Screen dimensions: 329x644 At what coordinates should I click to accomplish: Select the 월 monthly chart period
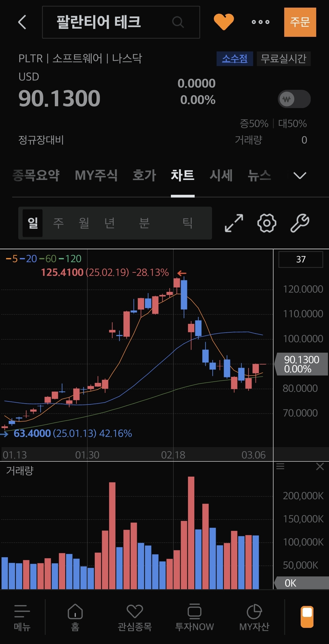click(84, 223)
